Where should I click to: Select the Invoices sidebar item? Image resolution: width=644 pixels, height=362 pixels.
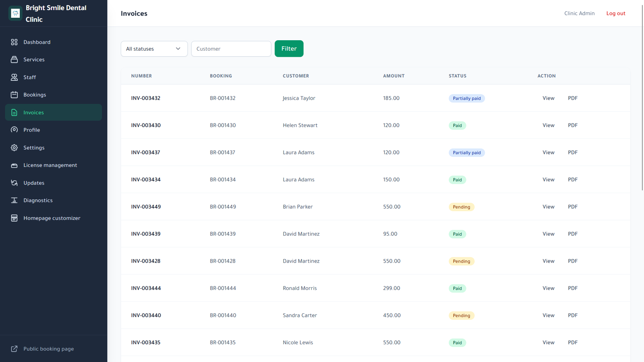[x=54, y=112]
